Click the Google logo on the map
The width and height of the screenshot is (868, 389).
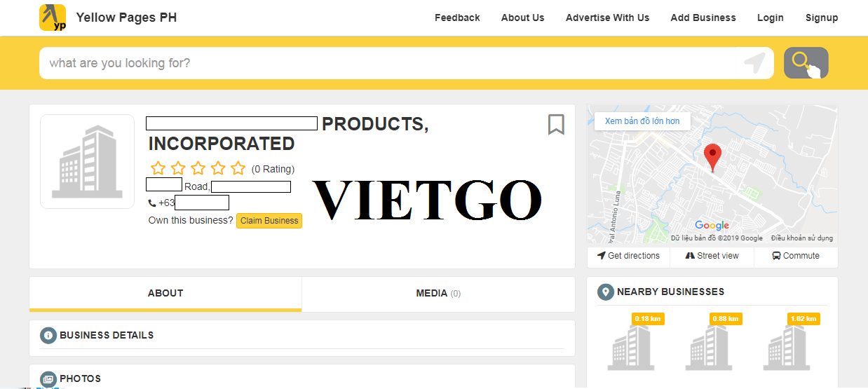712,226
